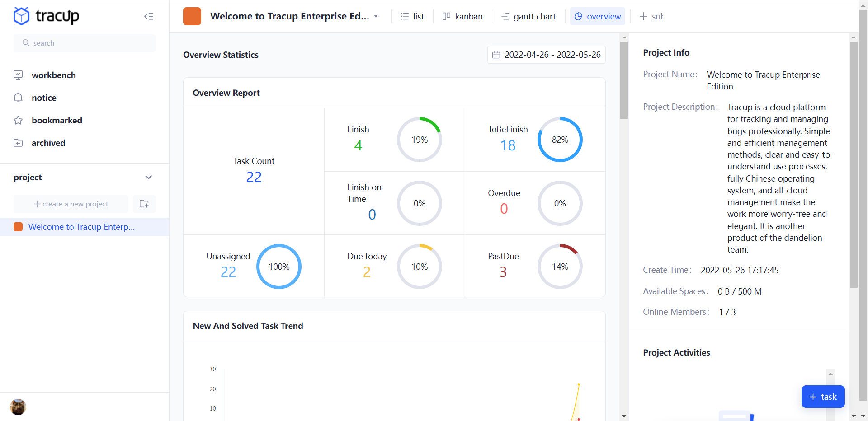The height and width of the screenshot is (421, 868).
Task: Open the notice bell
Action: click(x=44, y=98)
